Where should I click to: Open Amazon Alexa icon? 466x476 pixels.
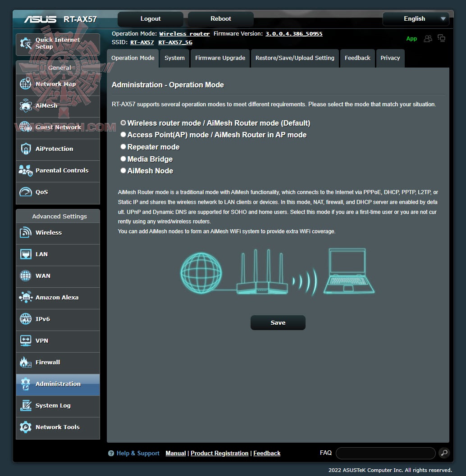click(x=26, y=297)
